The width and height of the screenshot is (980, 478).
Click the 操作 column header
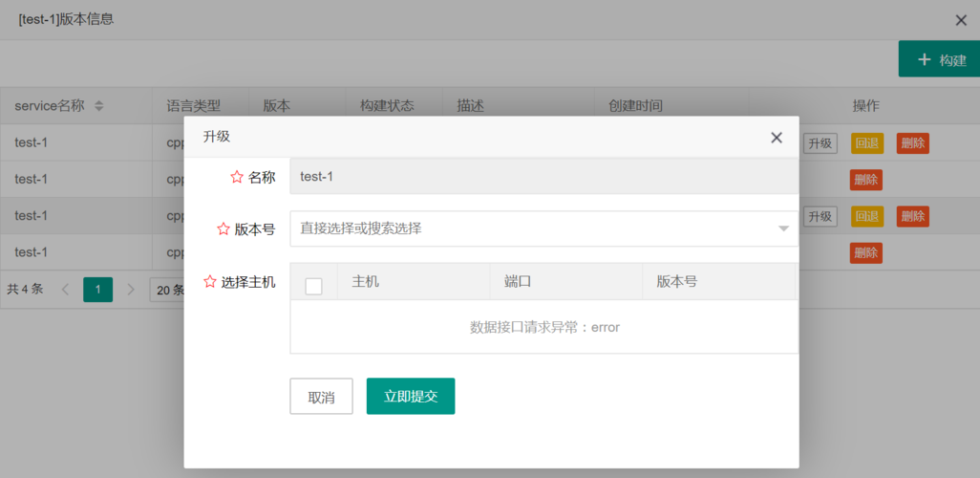865,106
